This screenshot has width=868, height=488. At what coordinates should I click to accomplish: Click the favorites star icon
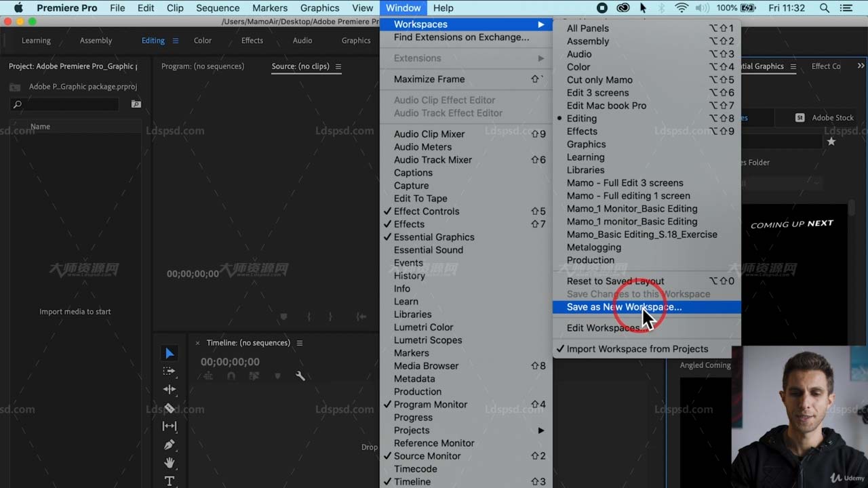(831, 142)
